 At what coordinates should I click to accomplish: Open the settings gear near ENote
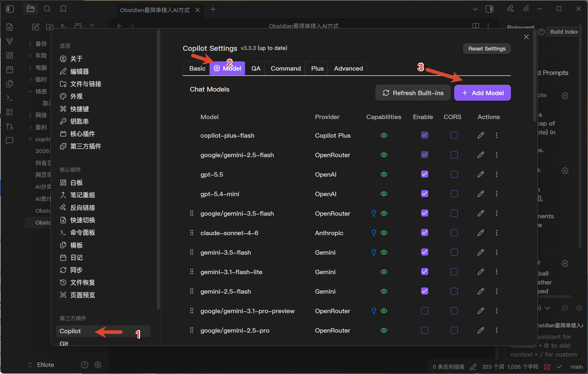[x=98, y=365]
